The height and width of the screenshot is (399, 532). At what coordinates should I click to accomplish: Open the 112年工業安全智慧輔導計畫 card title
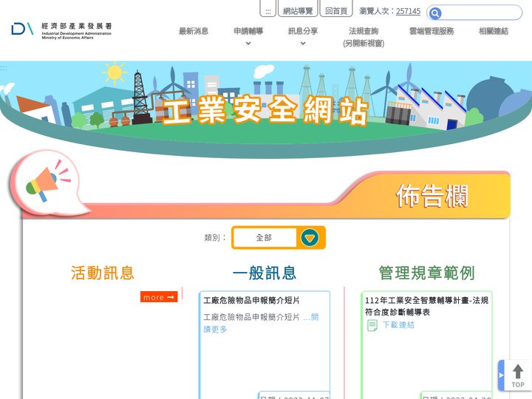426,306
